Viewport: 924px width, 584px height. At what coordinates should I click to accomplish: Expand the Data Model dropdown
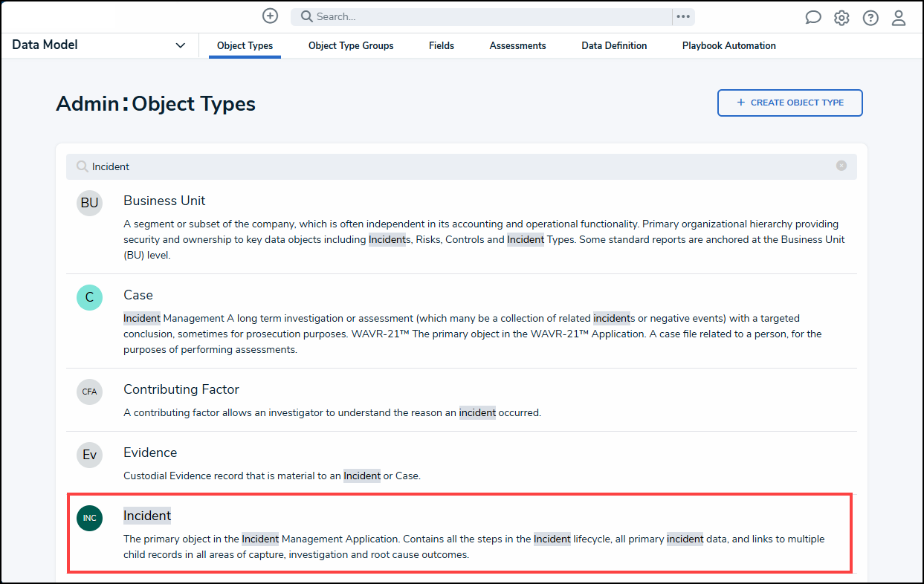(180, 45)
